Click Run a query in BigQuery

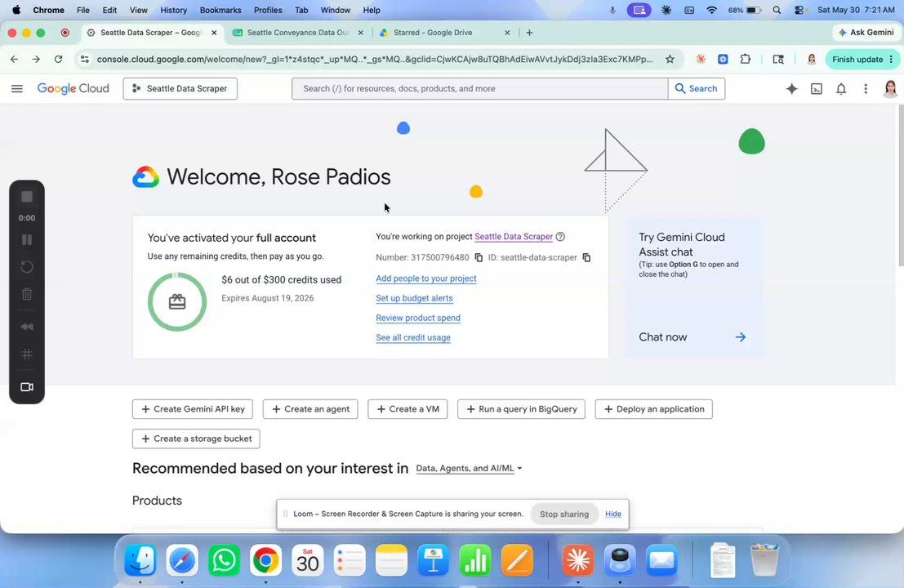[x=521, y=409]
